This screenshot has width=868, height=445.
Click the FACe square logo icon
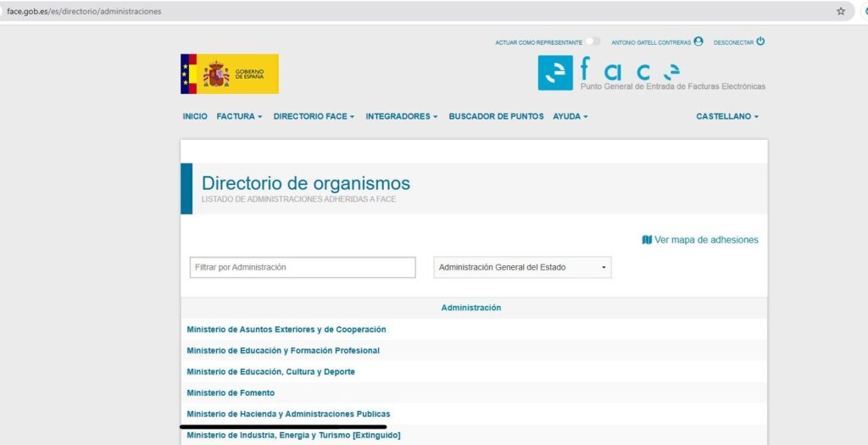[x=555, y=73]
